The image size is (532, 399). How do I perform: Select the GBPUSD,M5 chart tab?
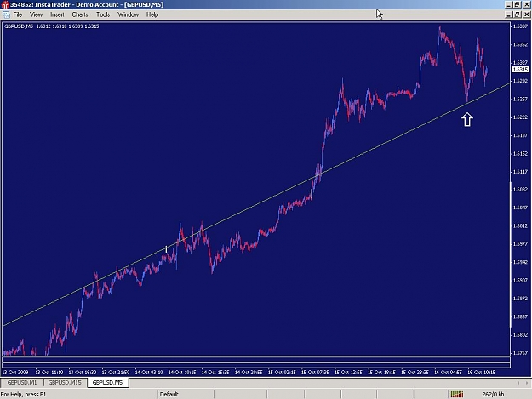point(107,382)
